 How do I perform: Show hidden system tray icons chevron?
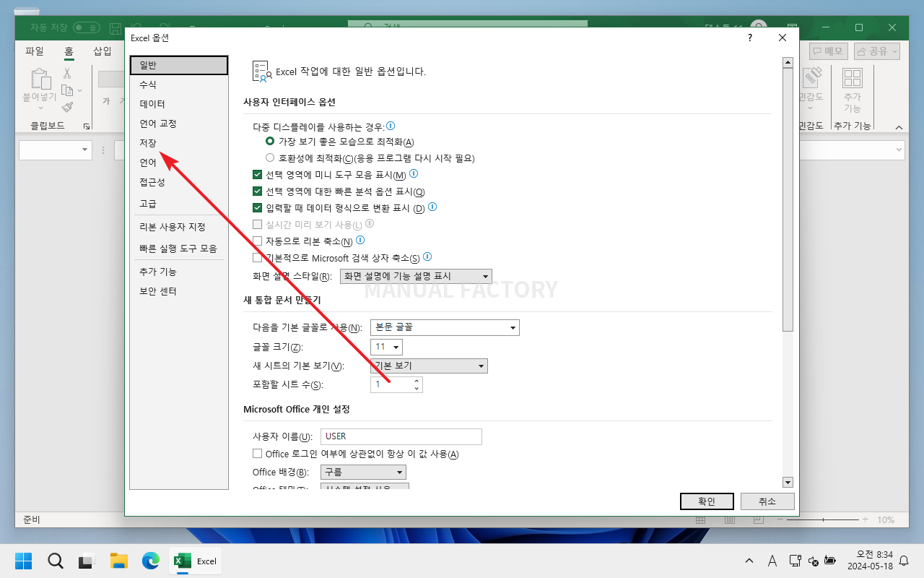click(x=749, y=561)
